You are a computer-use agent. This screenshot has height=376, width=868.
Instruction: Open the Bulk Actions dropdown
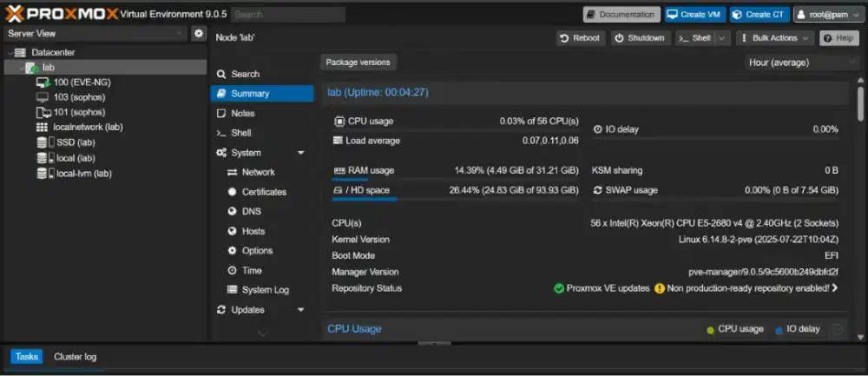point(775,38)
